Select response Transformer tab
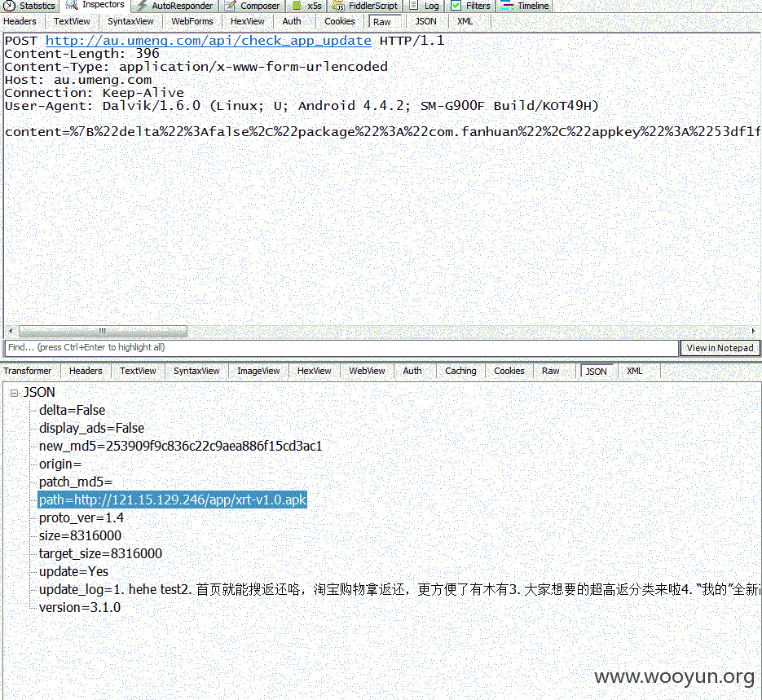Image resolution: width=762 pixels, height=700 pixels. (28, 371)
